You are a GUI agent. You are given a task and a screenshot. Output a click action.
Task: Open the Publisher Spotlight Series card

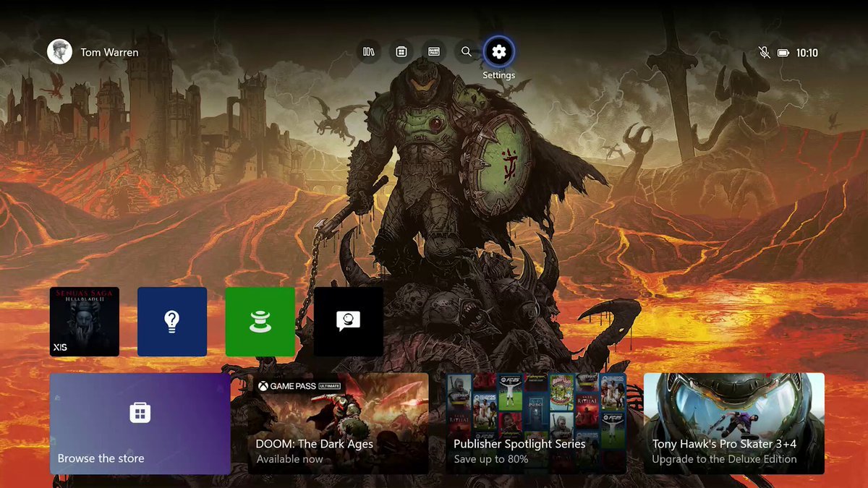[x=536, y=424]
